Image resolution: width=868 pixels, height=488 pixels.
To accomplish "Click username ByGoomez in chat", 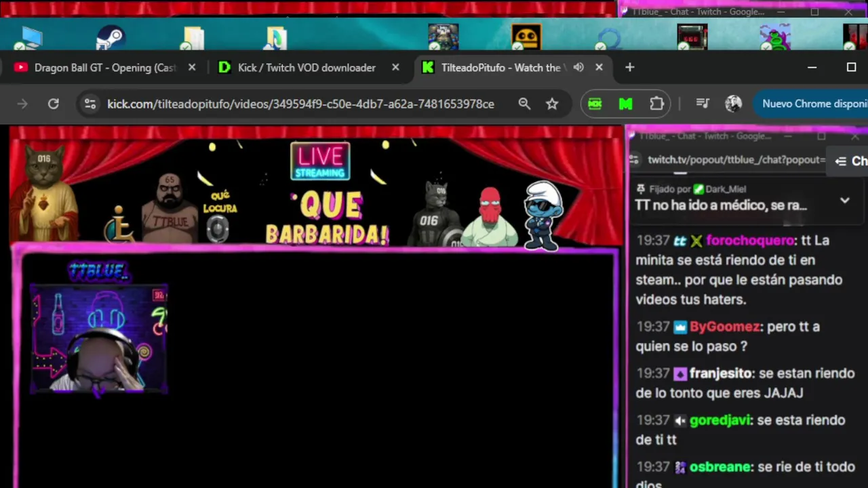I will point(724,326).
